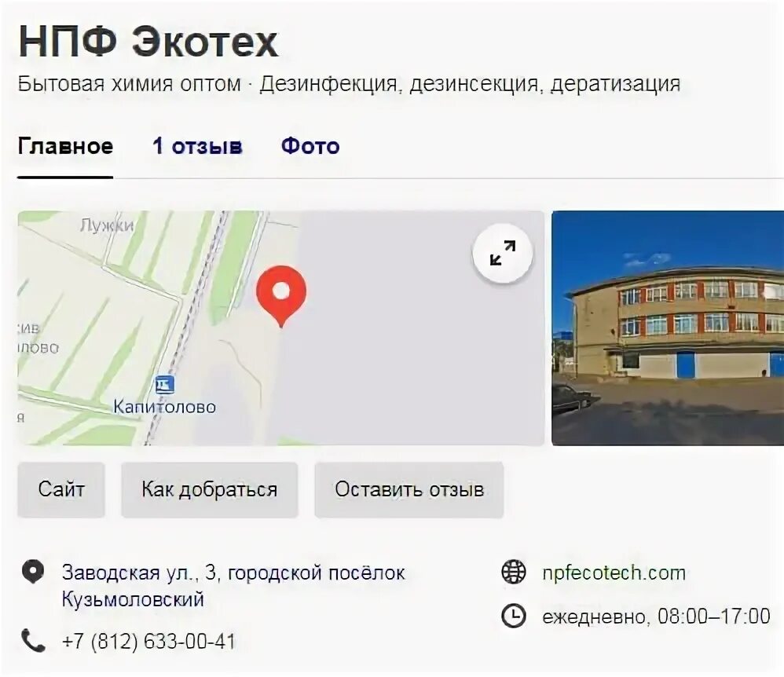Screen dimensions: 784x677
Task: Switch to the Главное tab
Action: [x=65, y=147]
